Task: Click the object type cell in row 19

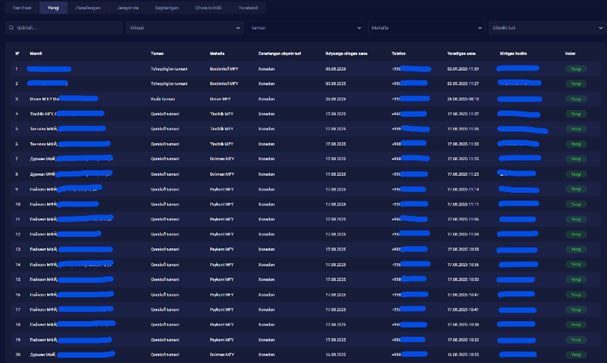Action: tap(267, 340)
